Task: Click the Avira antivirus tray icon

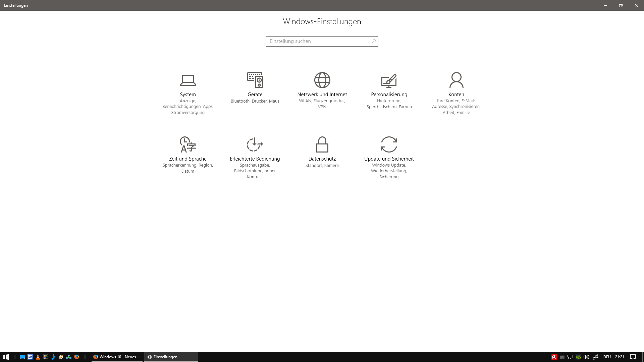Action: [554, 357]
